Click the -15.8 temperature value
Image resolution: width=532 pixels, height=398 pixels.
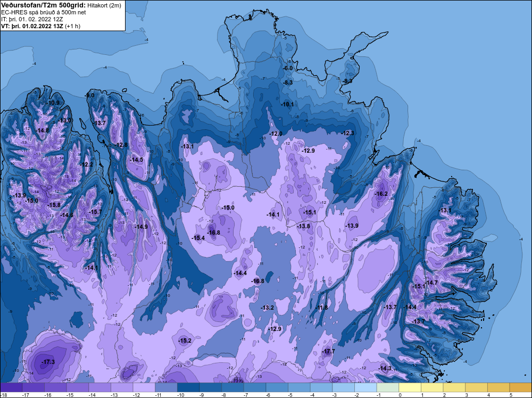(x=54, y=205)
